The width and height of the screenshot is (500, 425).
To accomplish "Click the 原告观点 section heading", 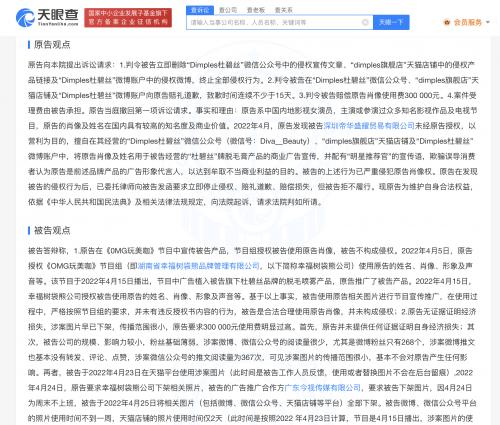I will tap(52, 45).
